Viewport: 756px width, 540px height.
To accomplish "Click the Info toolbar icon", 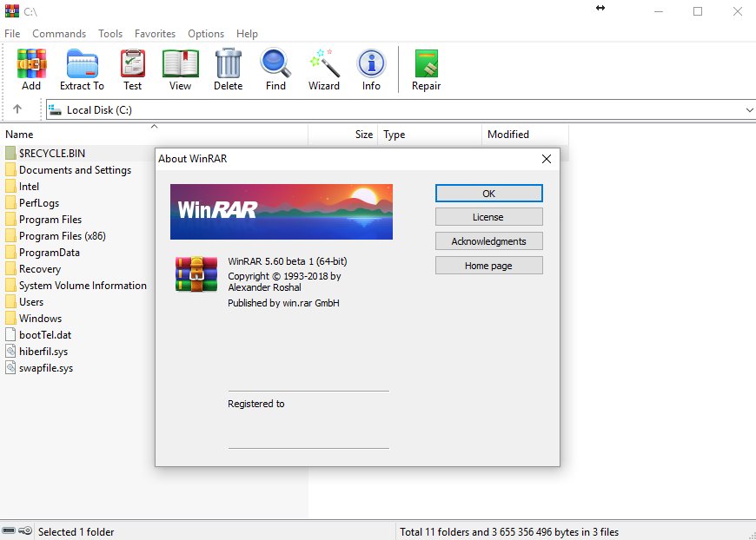I will coord(371,65).
